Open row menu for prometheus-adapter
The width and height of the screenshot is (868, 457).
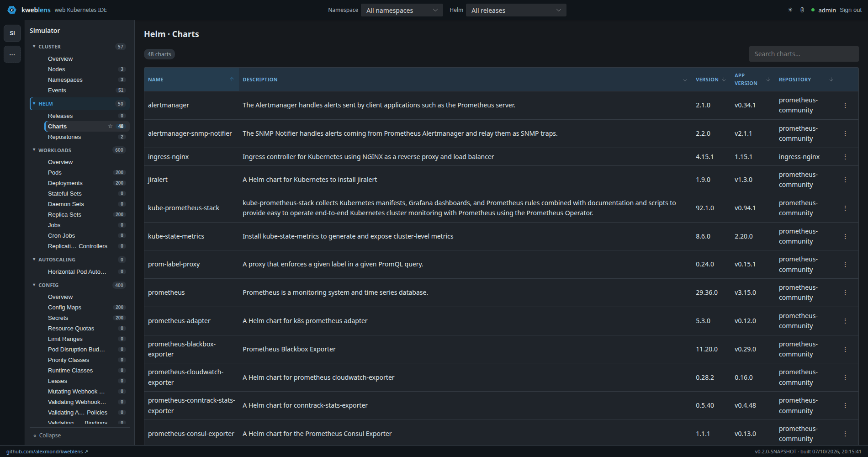(845, 321)
